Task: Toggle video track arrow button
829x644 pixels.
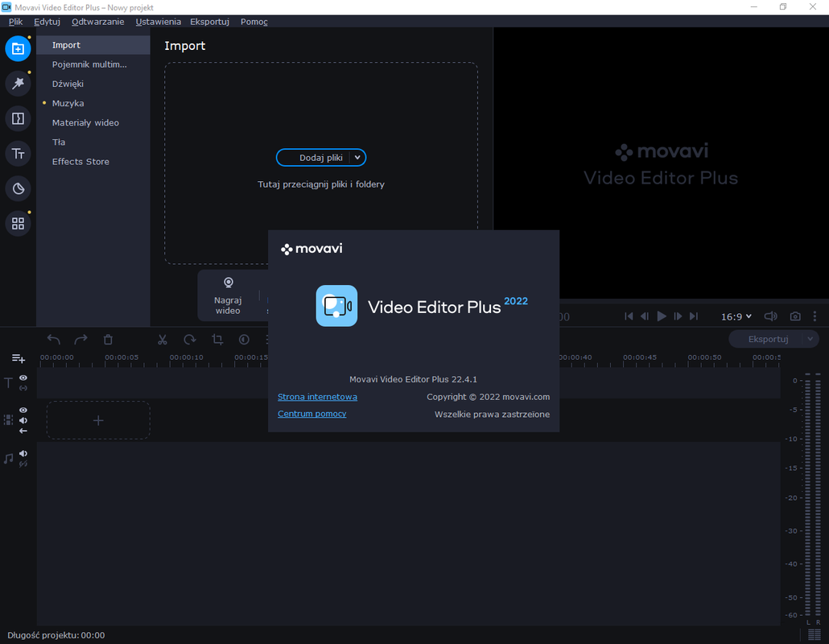Action: 23,431
